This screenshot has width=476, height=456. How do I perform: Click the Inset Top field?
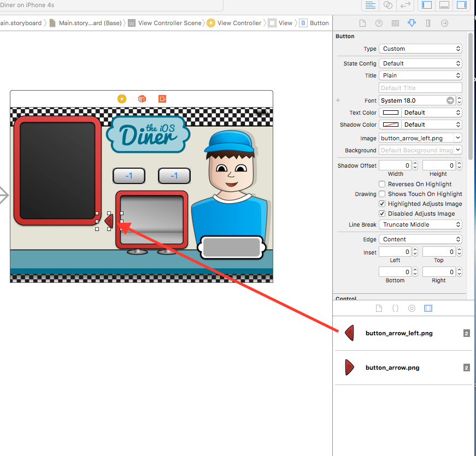coord(439,252)
